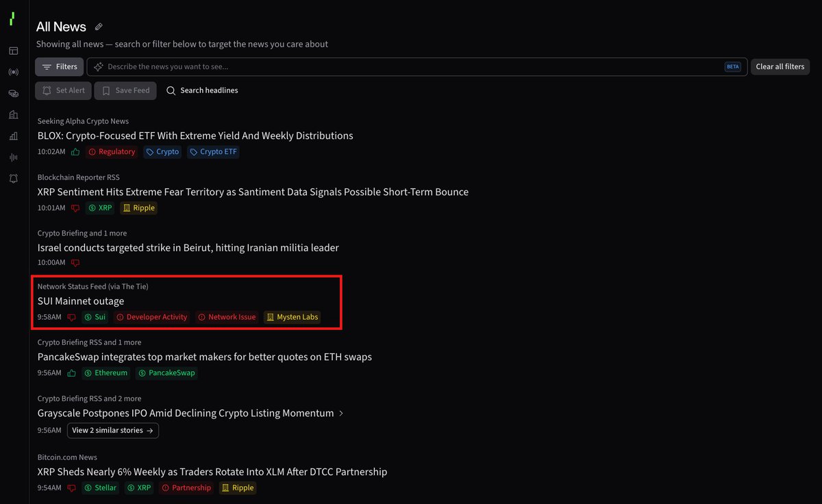
Task: Select the Regulatory tag on BLOX story
Action: point(112,152)
